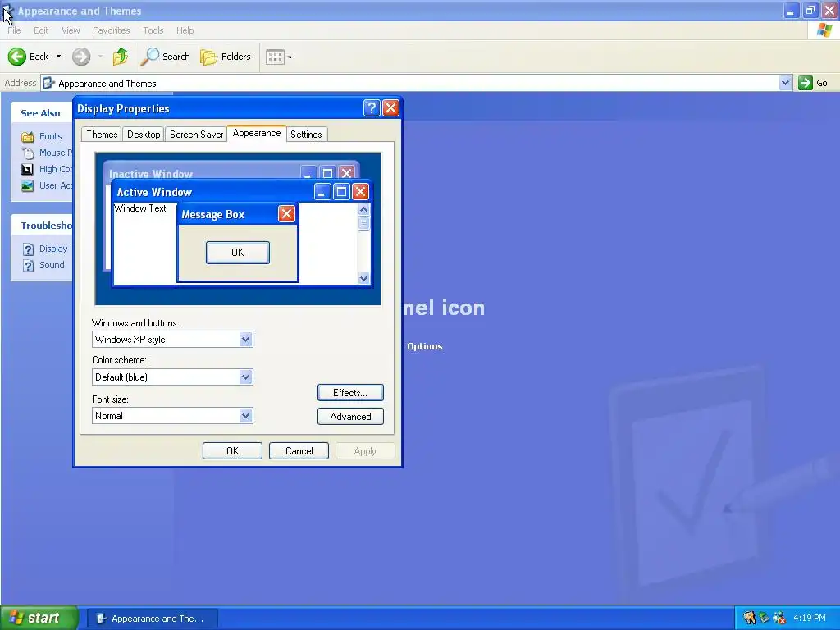Open the Favorites menu

(x=112, y=30)
